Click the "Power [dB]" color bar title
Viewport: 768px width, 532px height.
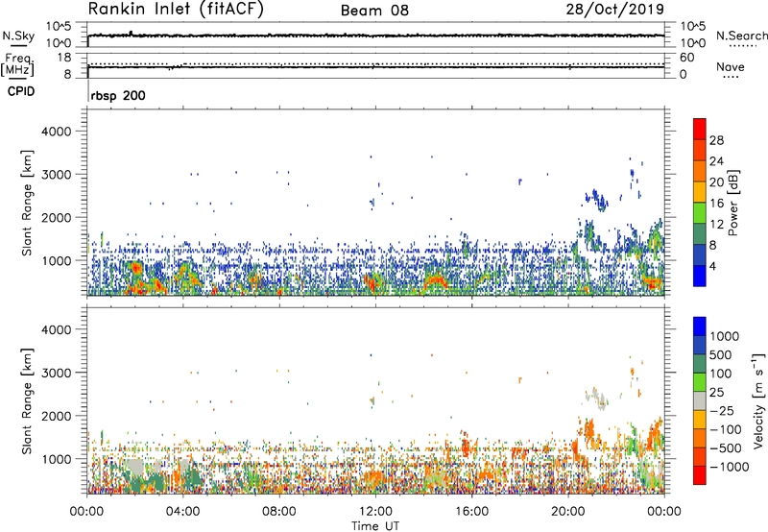(x=733, y=204)
